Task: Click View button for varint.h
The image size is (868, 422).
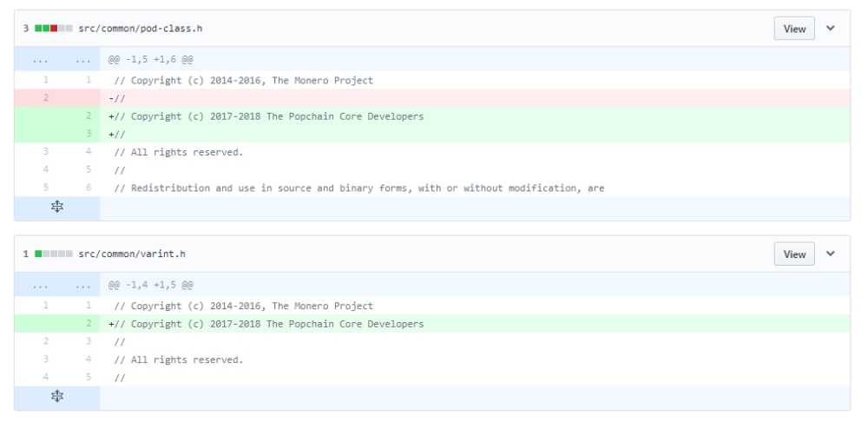Action: [x=794, y=254]
